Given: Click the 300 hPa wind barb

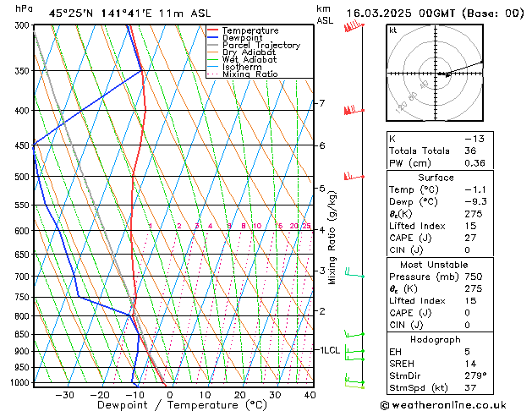Looking at the screenshot, I should [x=354, y=26].
